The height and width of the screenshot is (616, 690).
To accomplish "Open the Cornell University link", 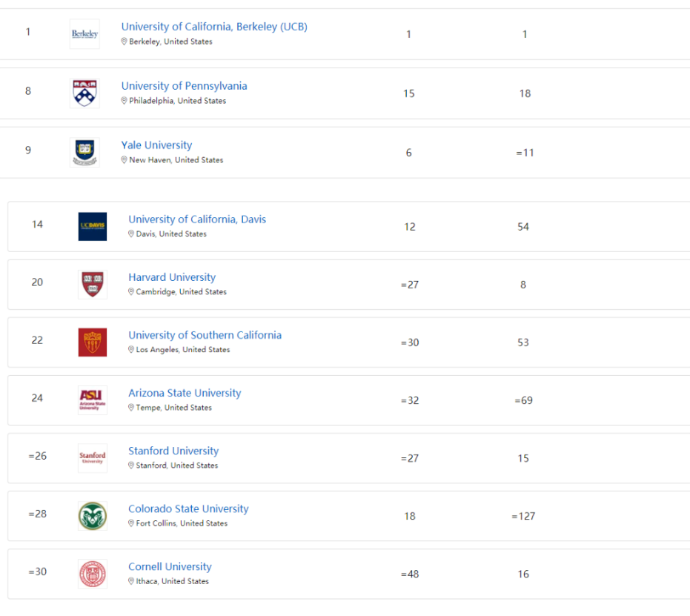I will click(170, 567).
